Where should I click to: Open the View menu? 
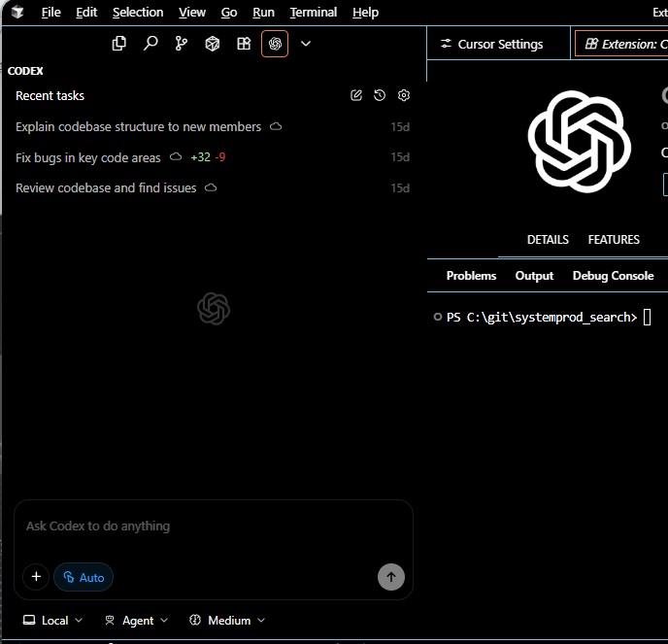tap(192, 13)
